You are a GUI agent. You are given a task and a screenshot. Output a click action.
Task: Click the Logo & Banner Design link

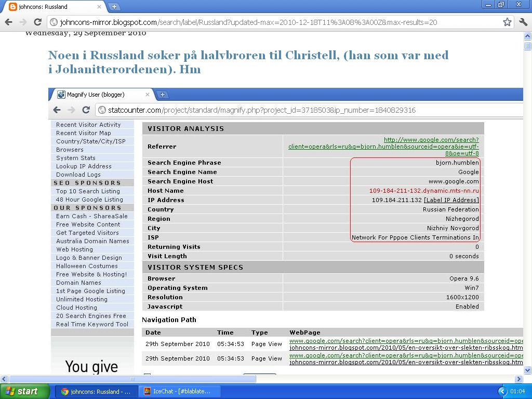(x=89, y=258)
